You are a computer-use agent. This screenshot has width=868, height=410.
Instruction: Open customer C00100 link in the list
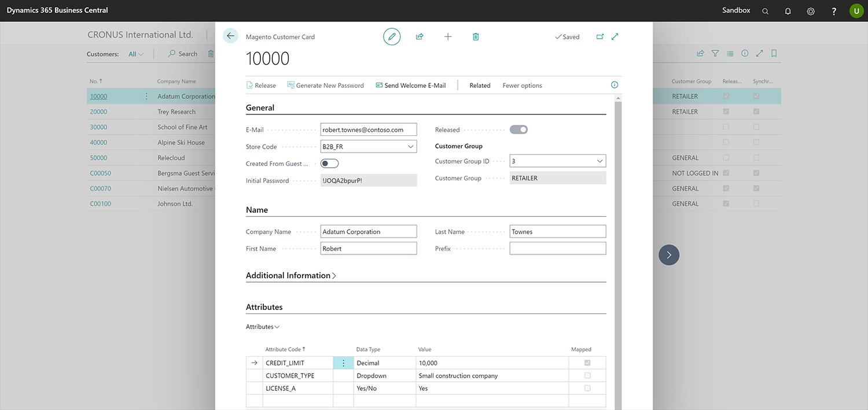[100, 204]
